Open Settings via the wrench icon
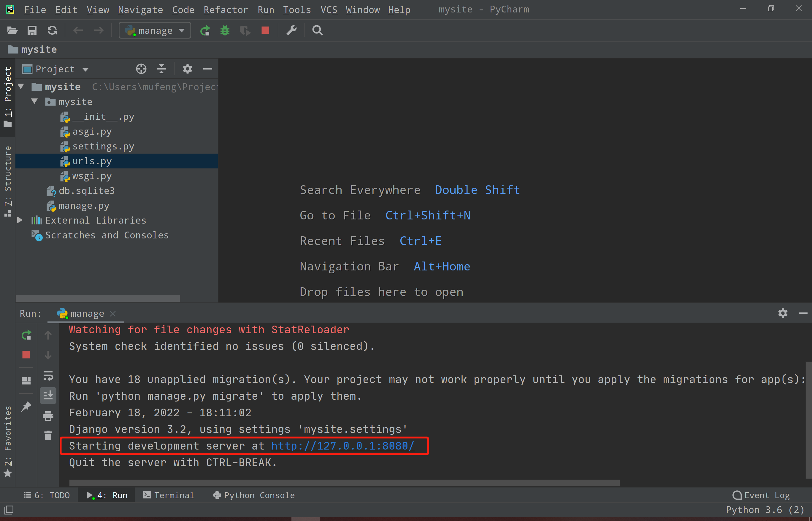Image resolution: width=812 pixels, height=521 pixels. coord(291,31)
